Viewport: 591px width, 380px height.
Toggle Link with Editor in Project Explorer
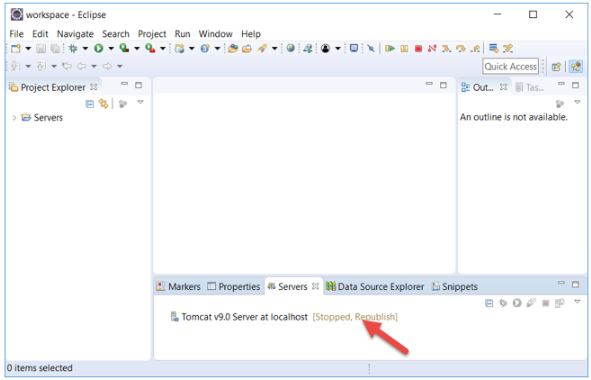(103, 104)
